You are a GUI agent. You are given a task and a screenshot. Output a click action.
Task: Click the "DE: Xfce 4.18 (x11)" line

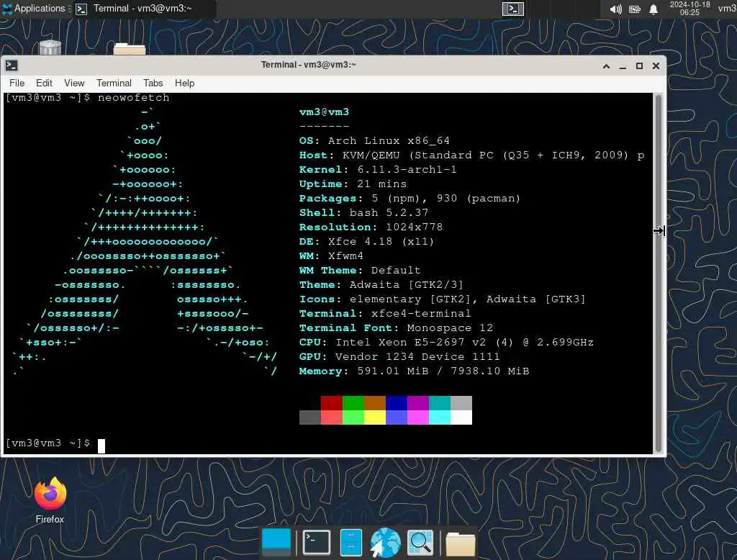tap(366, 242)
